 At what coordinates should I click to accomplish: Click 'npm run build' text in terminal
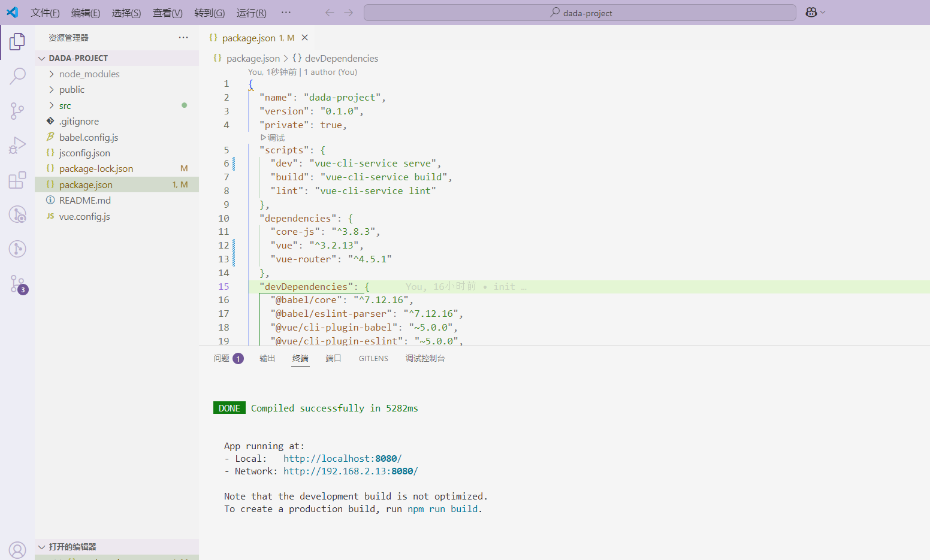point(443,509)
